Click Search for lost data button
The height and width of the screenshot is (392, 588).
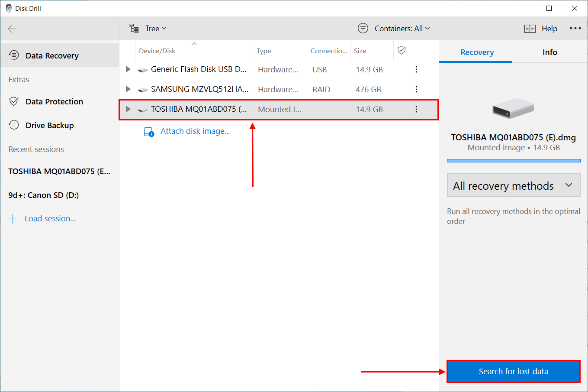514,371
